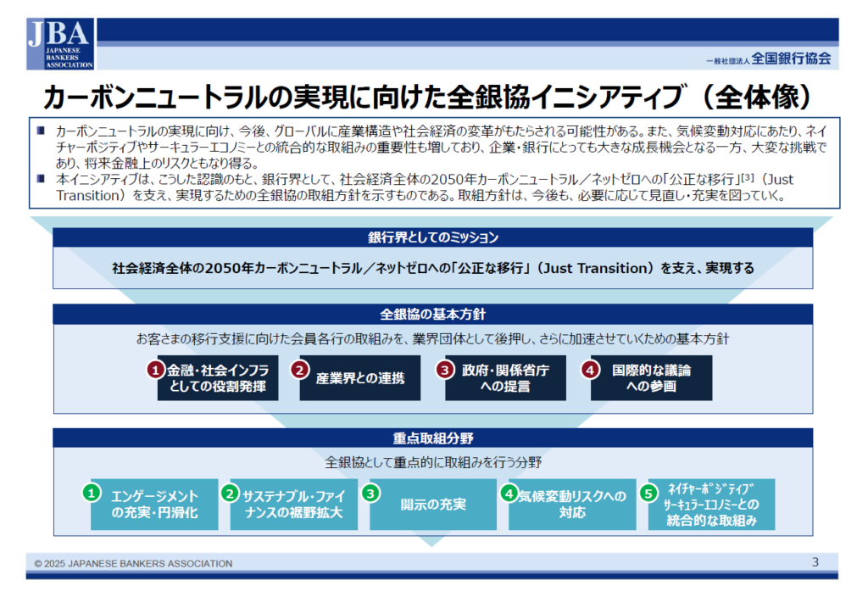
Task: Select the エンゲージメントの充実・円滑化 box
Action: 154,505
